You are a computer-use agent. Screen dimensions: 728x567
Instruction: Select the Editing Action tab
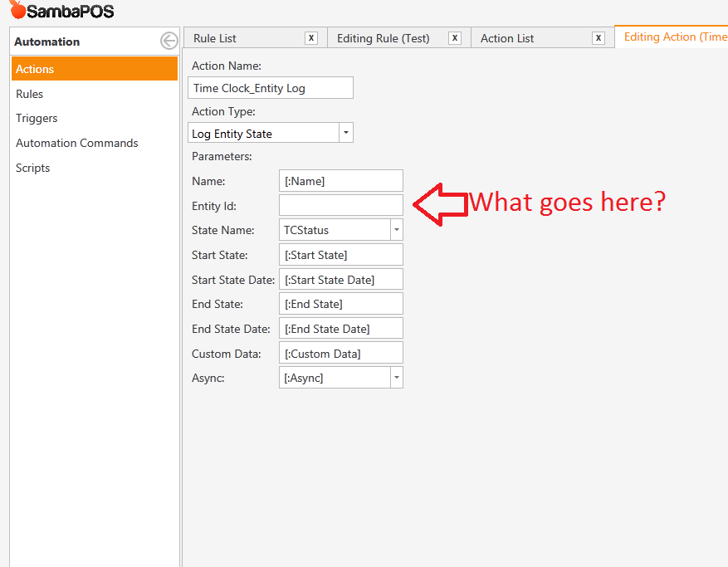[x=674, y=37]
